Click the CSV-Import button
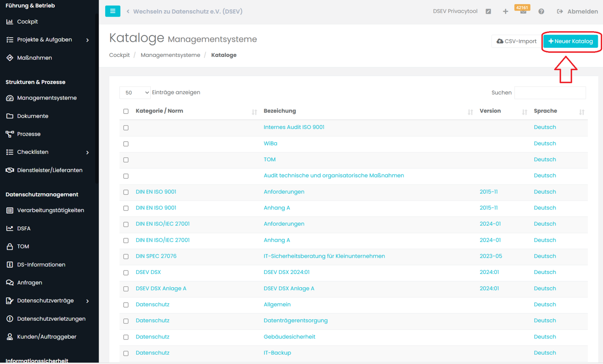 point(516,41)
